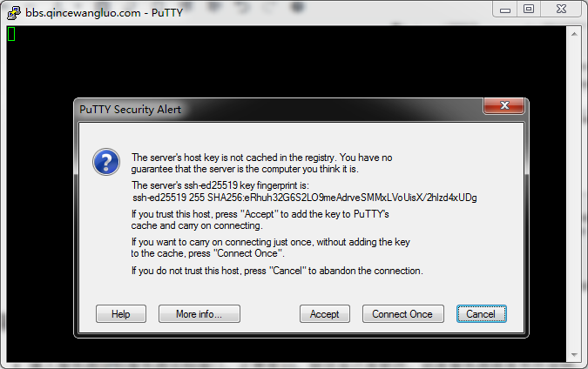Screen dimensions: 588x369
Task: Click the SHA256 fingerprint text line
Action: click(305, 198)
